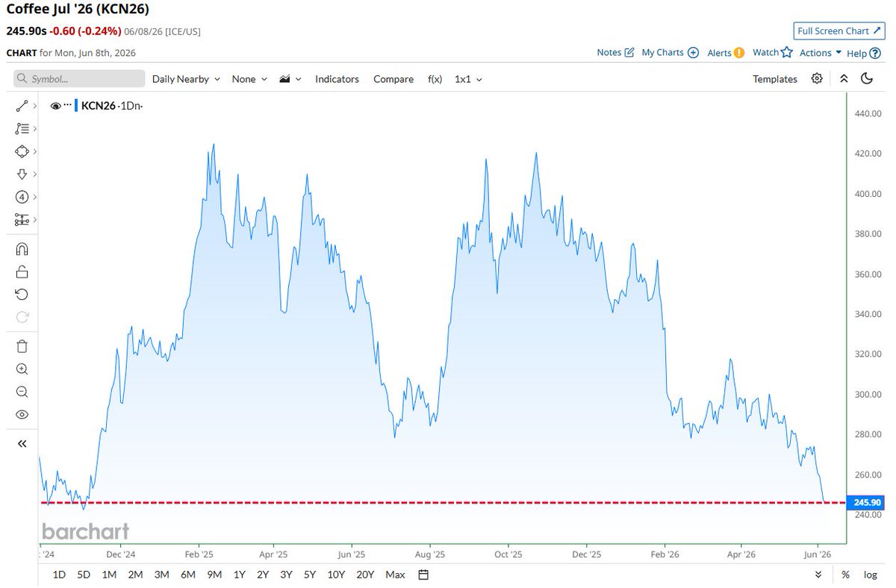This screenshot has width=896, height=588.
Task: Select the 1Y time range
Action: (x=240, y=575)
